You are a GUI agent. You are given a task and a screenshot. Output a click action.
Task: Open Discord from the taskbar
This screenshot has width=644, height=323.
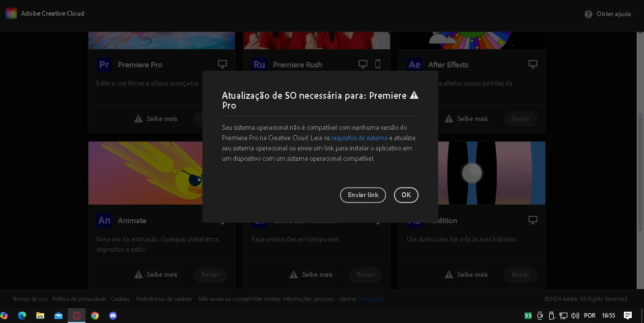113,316
